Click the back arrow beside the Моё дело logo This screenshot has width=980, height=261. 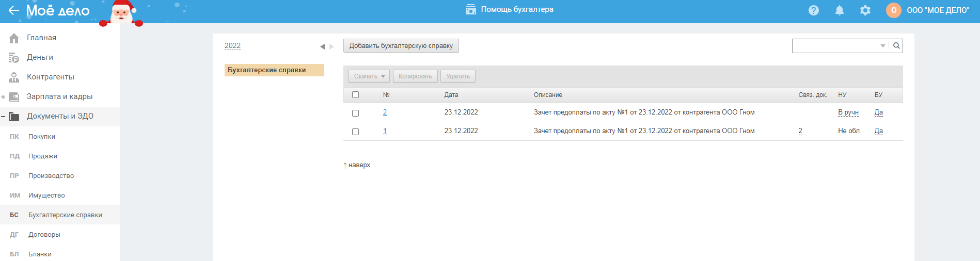13,10
